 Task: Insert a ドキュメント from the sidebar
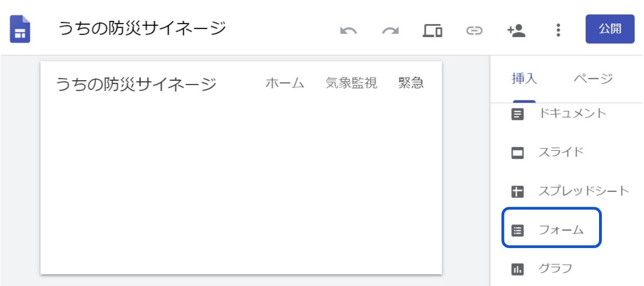pyautogui.click(x=559, y=114)
